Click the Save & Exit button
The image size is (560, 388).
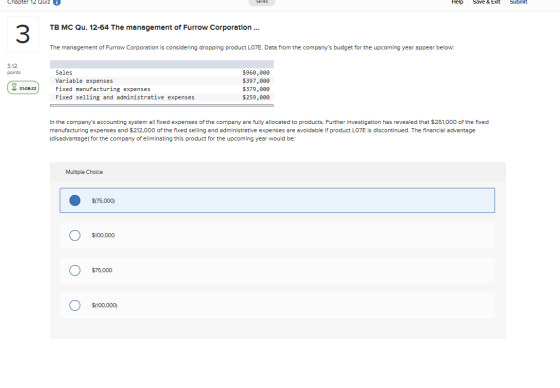(x=486, y=2)
